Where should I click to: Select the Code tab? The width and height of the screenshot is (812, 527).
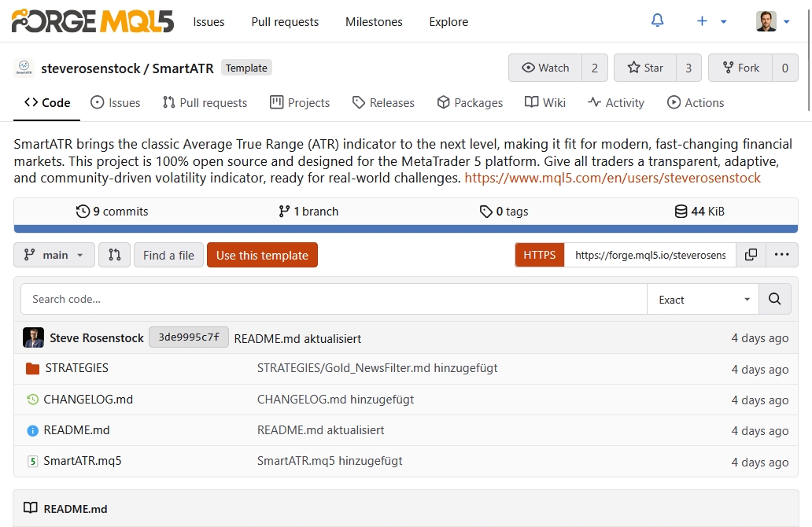tap(47, 102)
